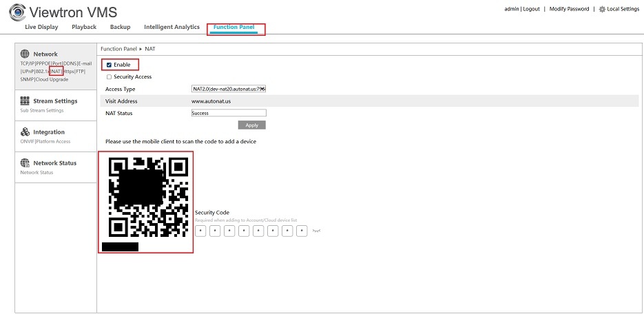Viewport: 644px width, 314px height.
Task: Click the NAT Status label
Action: coord(118,114)
